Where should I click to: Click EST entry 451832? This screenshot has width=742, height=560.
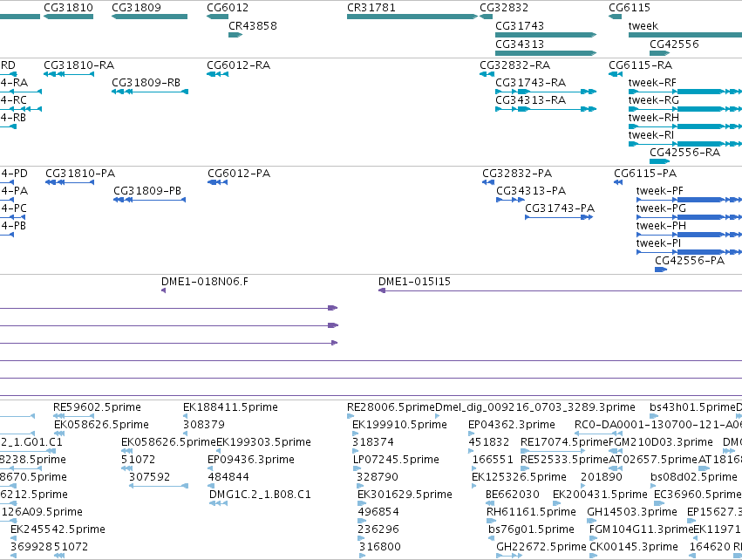[x=489, y=442]
